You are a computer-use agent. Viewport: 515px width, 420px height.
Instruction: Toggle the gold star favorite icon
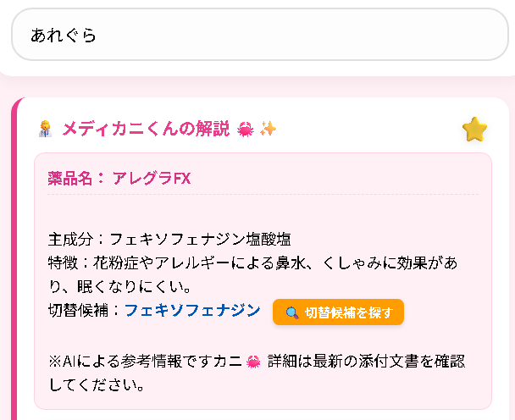[x=475, y=130]
